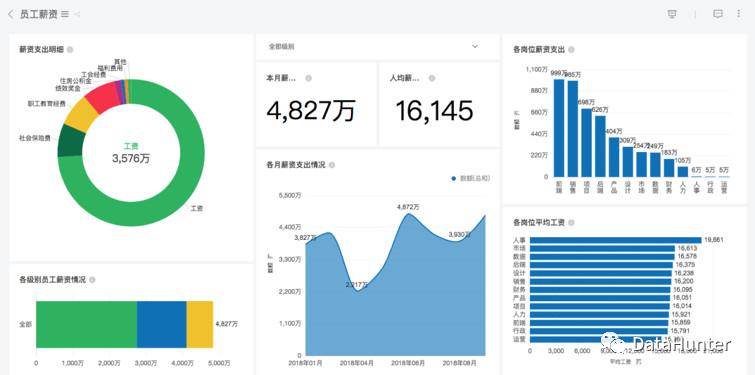Click info icon beside 各月薪资支出情况 title
755x375 pixels.
(332, 165)
